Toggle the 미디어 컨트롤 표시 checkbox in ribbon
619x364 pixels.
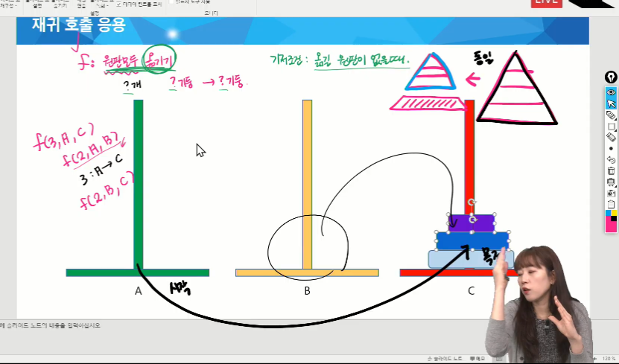118,4
